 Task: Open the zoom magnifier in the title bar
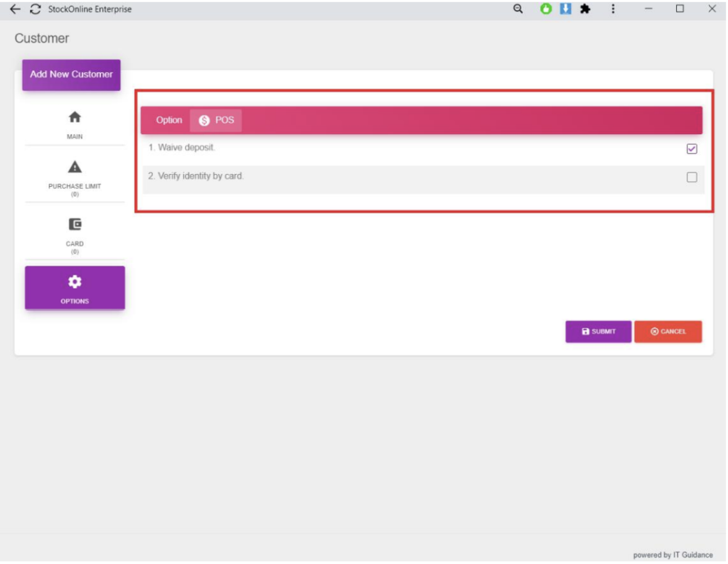(518, 9)
